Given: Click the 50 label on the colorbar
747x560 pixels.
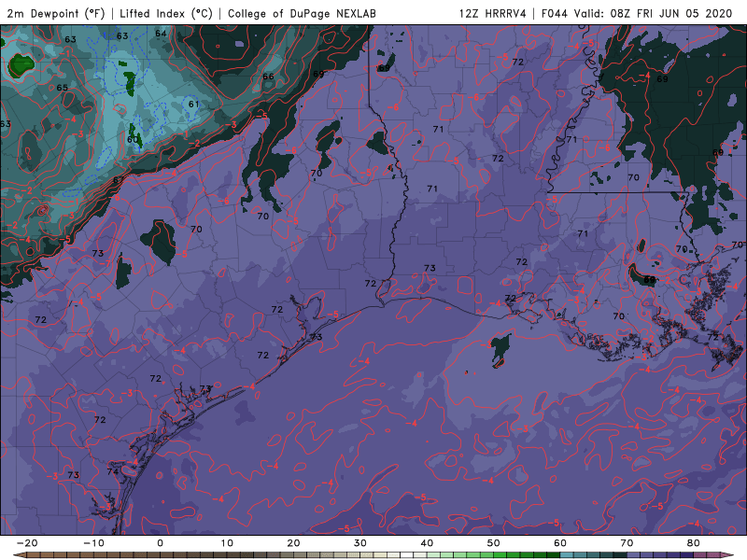Looking at the screenshot, I should coord(494,543).
